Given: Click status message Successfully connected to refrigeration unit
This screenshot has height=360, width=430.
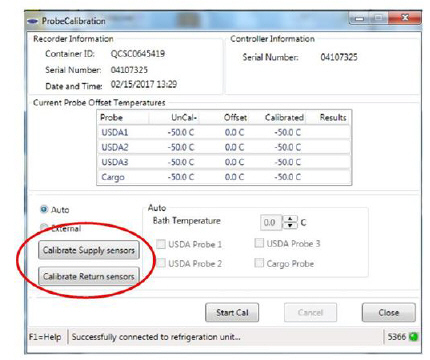Looking at the screenshot, I should click(x=156, y=337).
